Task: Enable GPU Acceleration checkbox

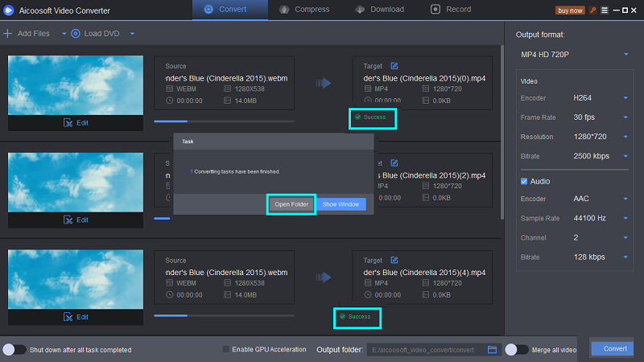Action: (225, 349)
